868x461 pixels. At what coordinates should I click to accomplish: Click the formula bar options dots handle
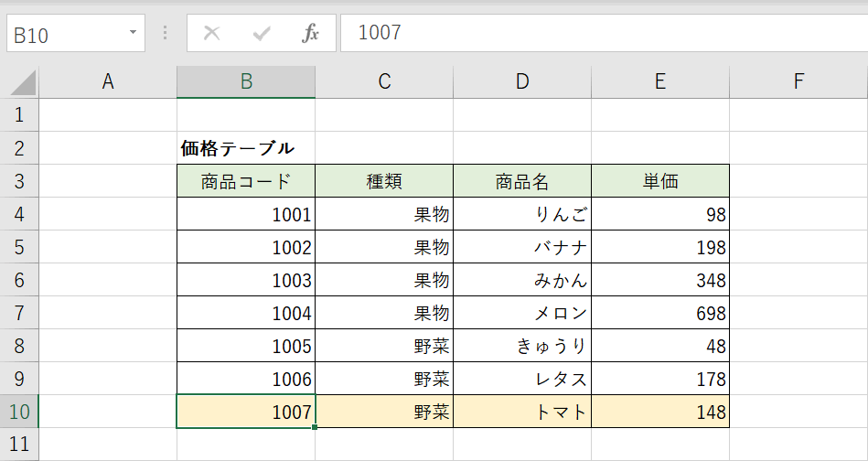165,33
